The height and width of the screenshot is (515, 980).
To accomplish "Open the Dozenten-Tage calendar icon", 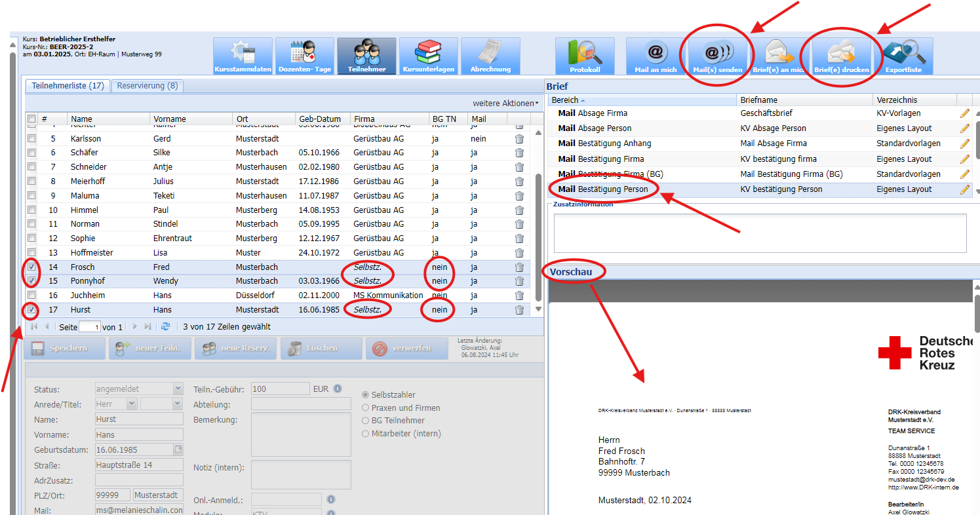I will pyautogui.click(x=304, y=56).
